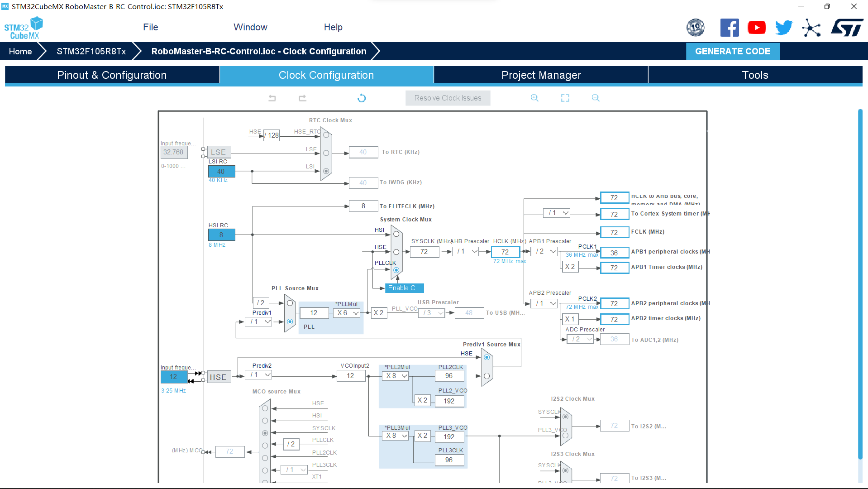Open the ADC Prescaler /2 dropdown
868x489 pixels.
coord(581,339)
